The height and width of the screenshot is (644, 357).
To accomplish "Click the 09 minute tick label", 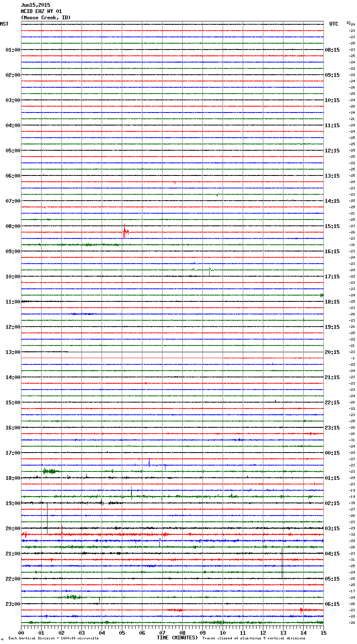I will click(203, 633).
